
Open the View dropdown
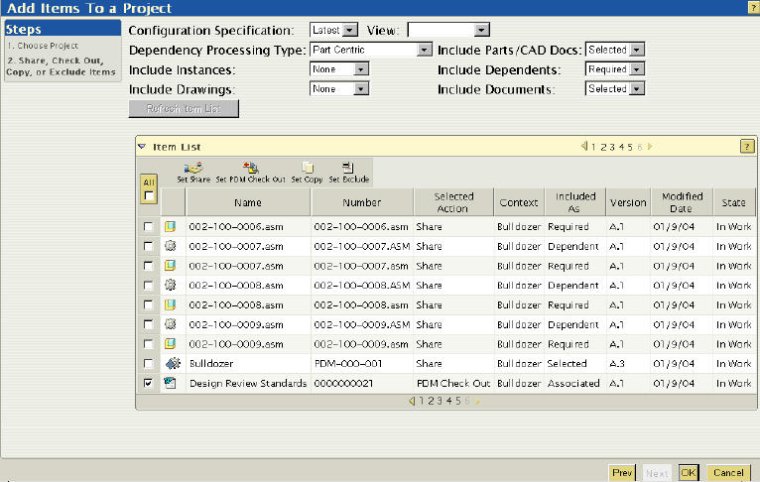click(x=448, y=30)
